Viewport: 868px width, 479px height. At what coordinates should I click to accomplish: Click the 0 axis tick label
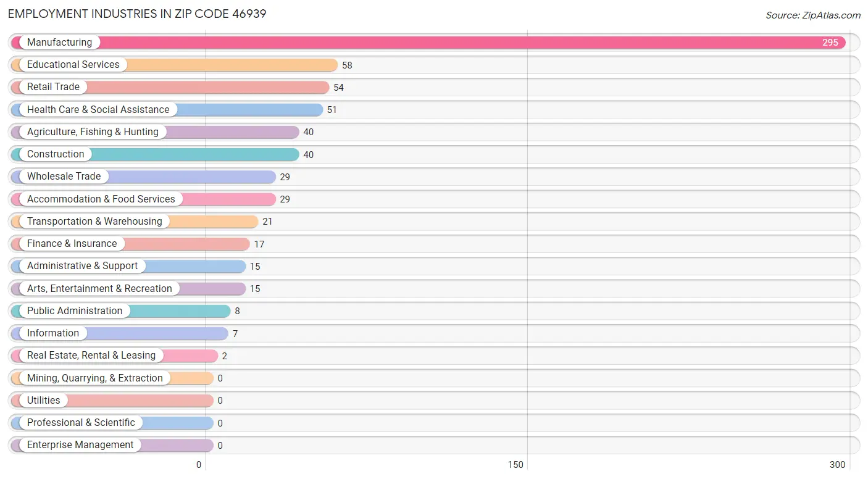coord(199,465)
